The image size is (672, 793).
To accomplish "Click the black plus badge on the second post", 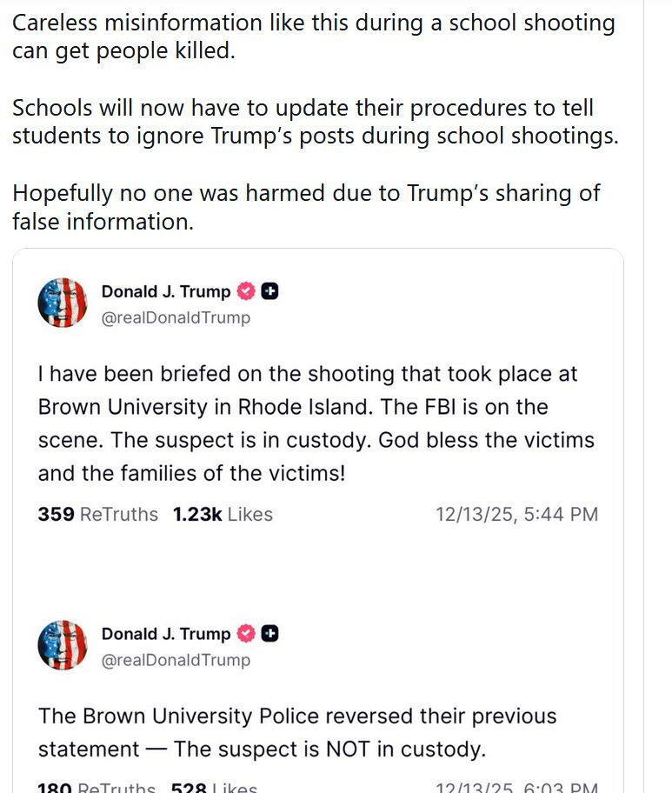I will (x=270, y=634).
